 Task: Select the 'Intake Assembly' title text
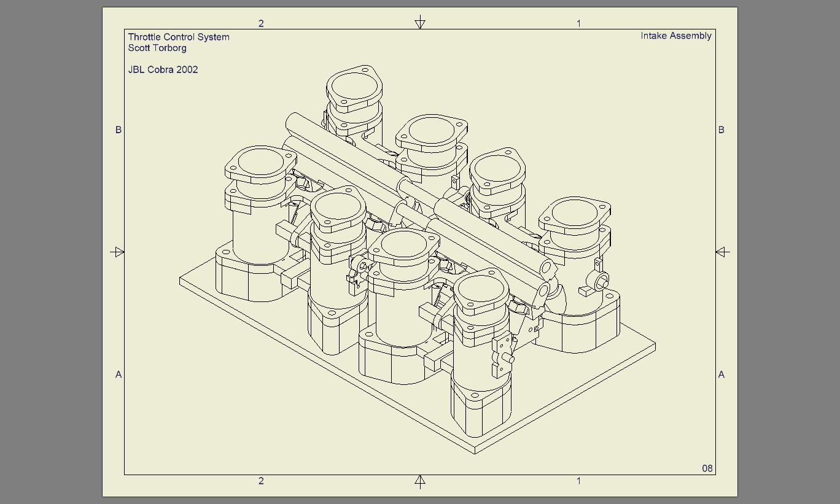[x=676, y=36]
